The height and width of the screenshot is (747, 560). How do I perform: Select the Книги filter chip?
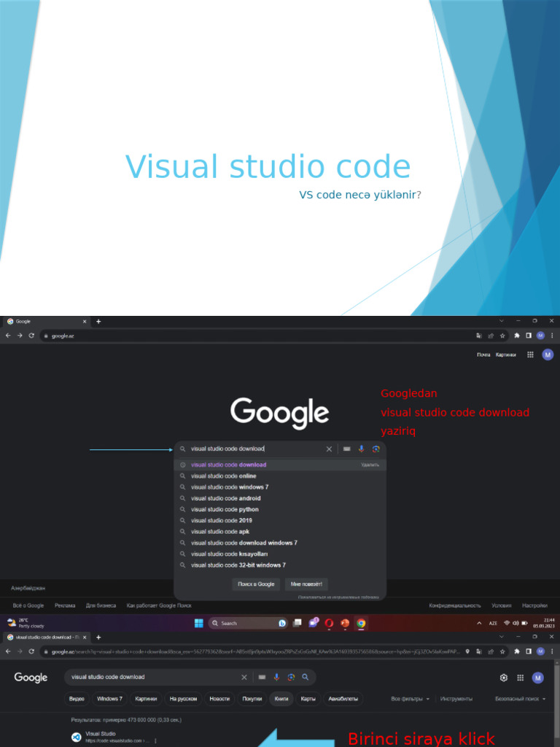281,699
